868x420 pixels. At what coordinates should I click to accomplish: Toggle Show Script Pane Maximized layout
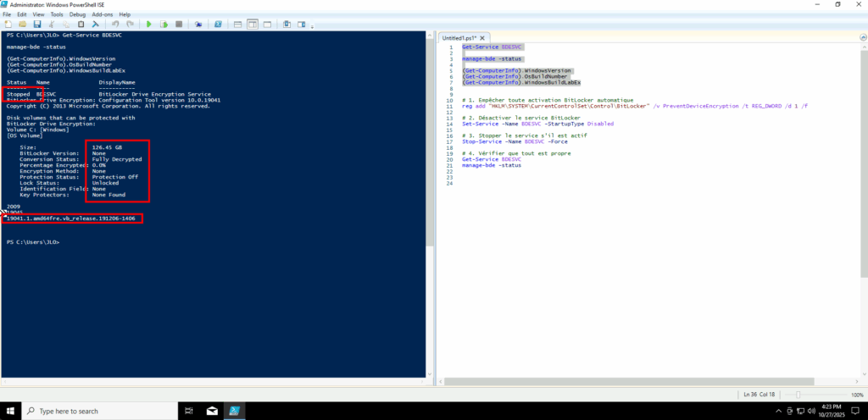pos(267,24)
